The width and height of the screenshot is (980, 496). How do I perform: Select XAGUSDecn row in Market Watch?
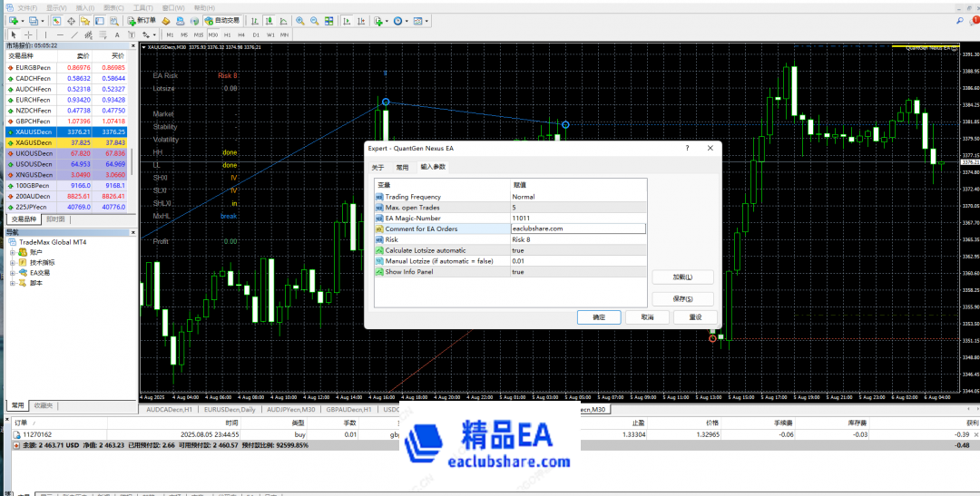point(67,142)
